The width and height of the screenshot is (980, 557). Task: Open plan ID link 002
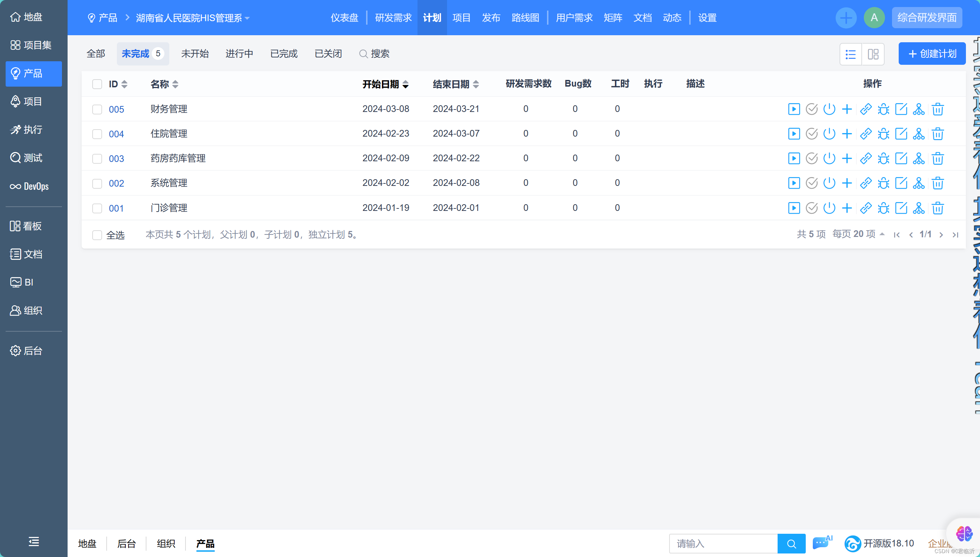(116, 184)
